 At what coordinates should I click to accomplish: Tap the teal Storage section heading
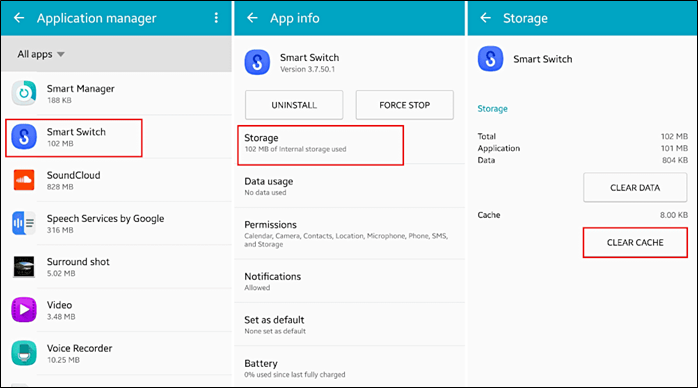[492, 109]
